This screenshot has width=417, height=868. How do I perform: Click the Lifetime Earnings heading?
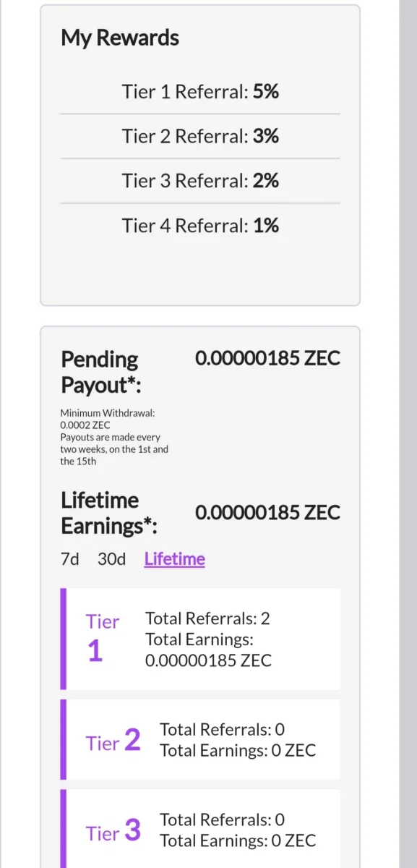click(x=109, y=513)
